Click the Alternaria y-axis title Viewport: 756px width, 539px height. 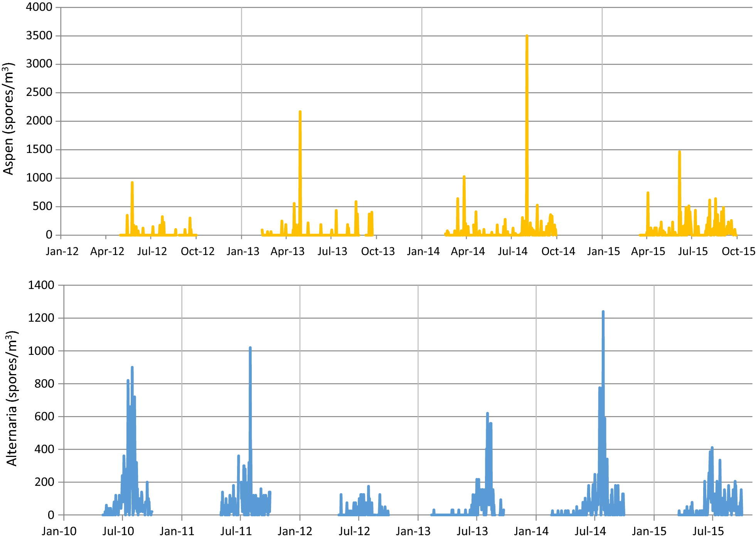(12, 398)
